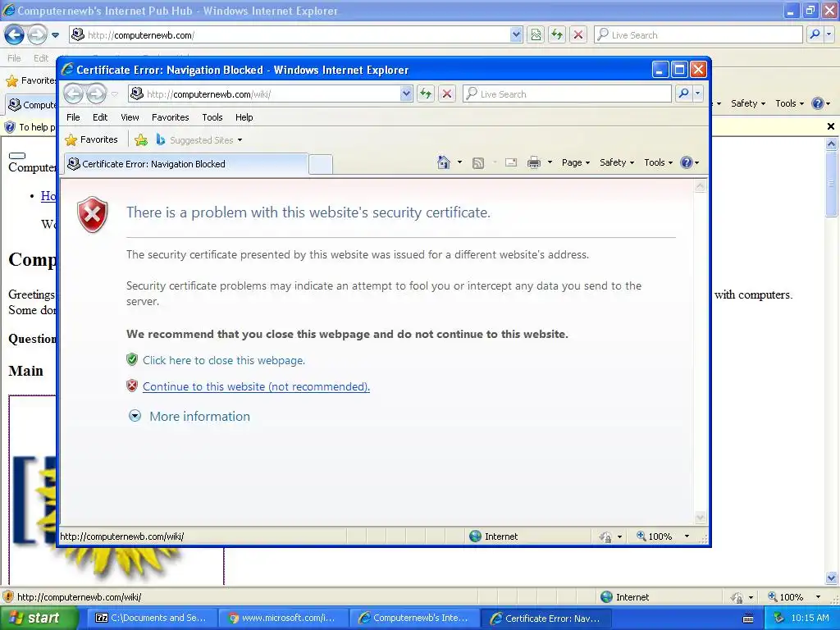The width and height of the screenshot is (840, 630).
Task: Open the View menu in the front window
Action: (x=130, y=117)
